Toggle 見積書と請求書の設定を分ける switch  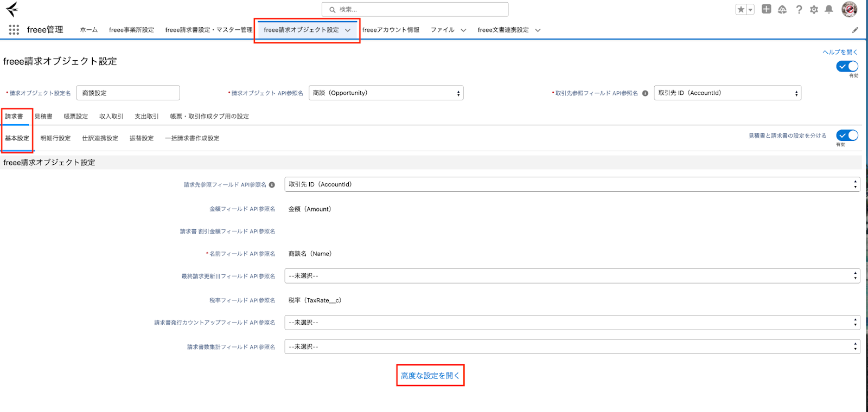coord(847,136)
